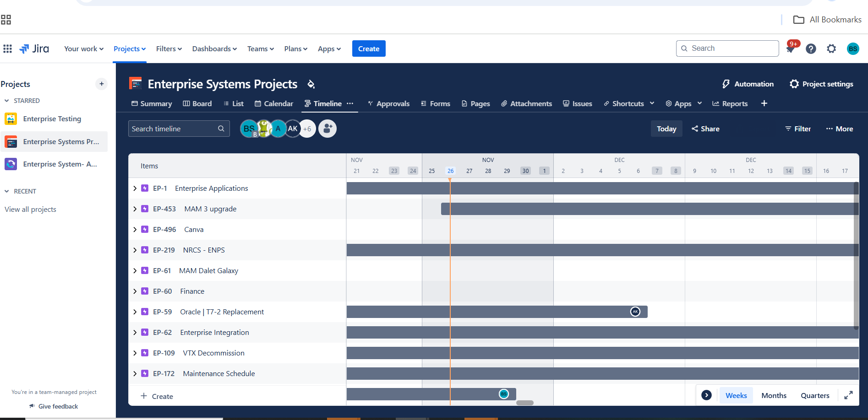Screen dimensions: 868x420
Task: Click the Share icon on the timeline
Action: [695, 129]
